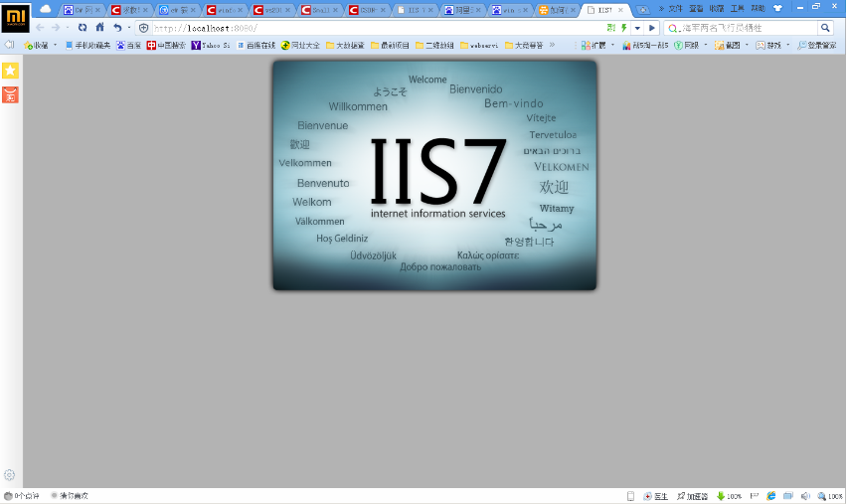Click into the search box
Viewport: 849px width, 504px height.
(x=748, y=28)
